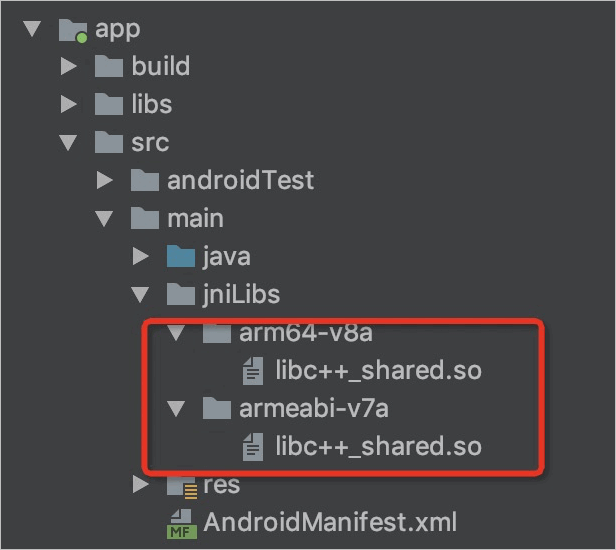Click the res resources folder icon

click(182, 486)
